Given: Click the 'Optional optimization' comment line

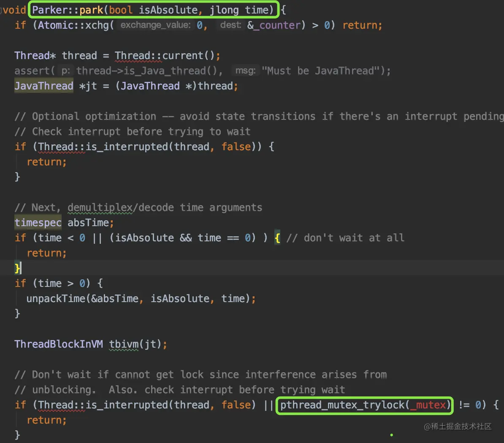Looking at the screenshot, I should [x=259, y=116].
